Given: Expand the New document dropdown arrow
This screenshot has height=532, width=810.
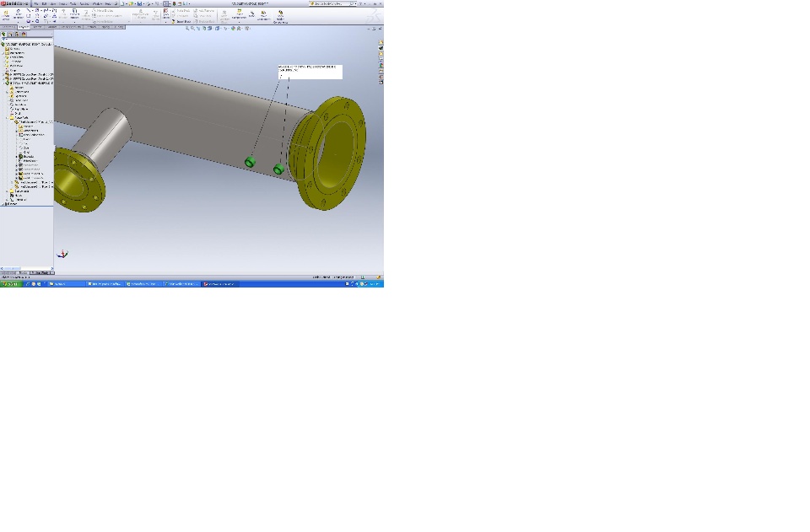Looking at the screenshot, I should coord(127,3).
